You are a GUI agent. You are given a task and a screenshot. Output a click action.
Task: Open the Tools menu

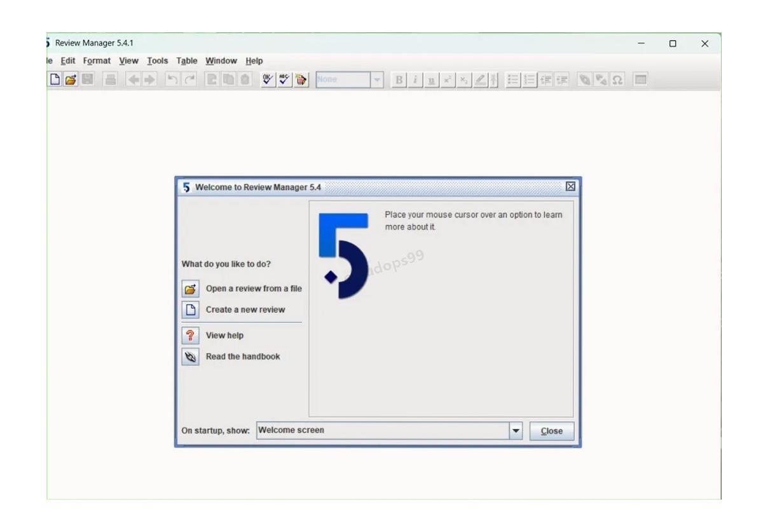coord(158,61)
